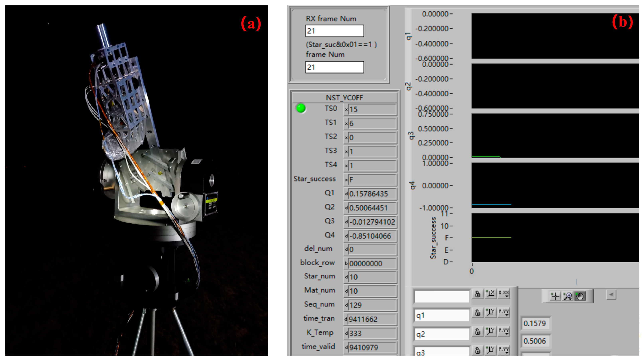The height and width of the screenshot is (363, 644).
Task: Click the X-axis autoscale once icon
Action: 490,294
